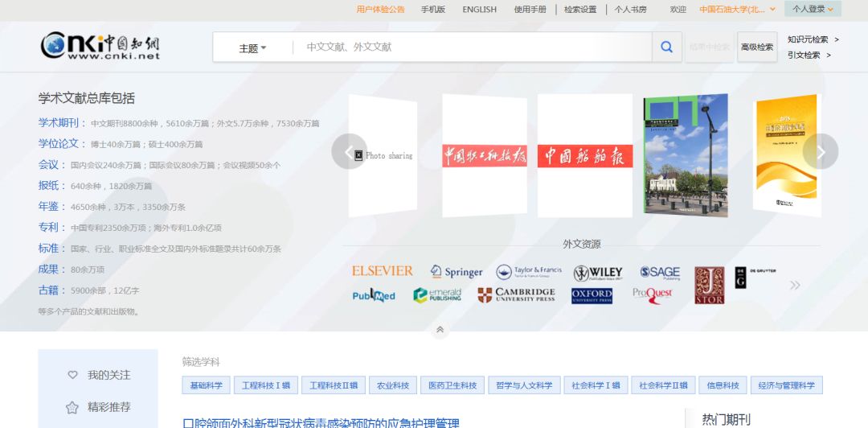The height and width of the screenshot is (428, 868).
Task: Filter by 哲学与人文科学 subject
Action: point(524,385)
